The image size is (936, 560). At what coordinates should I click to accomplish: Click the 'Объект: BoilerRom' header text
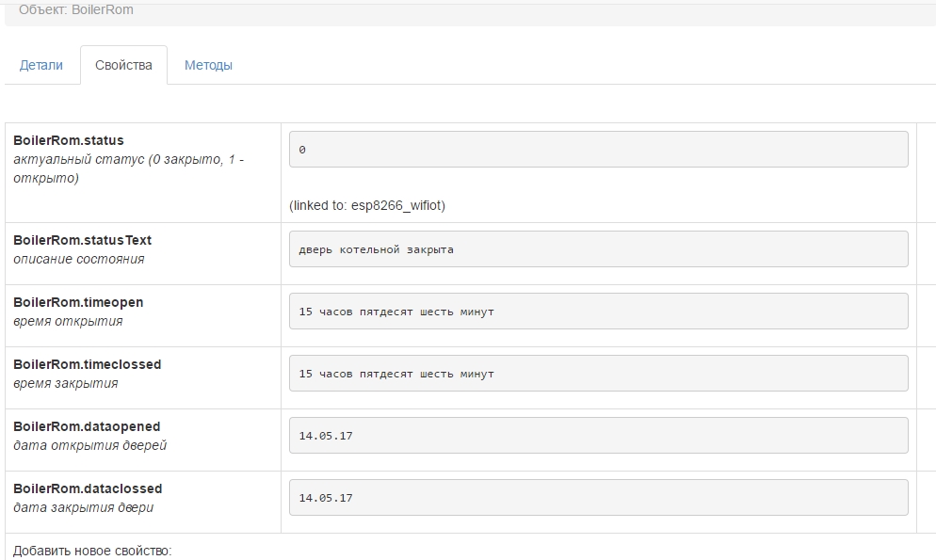click(x=76, y=10)
